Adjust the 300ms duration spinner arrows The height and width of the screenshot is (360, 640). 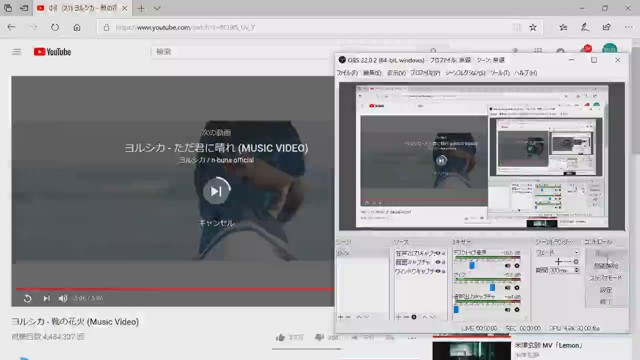(576, 270)
